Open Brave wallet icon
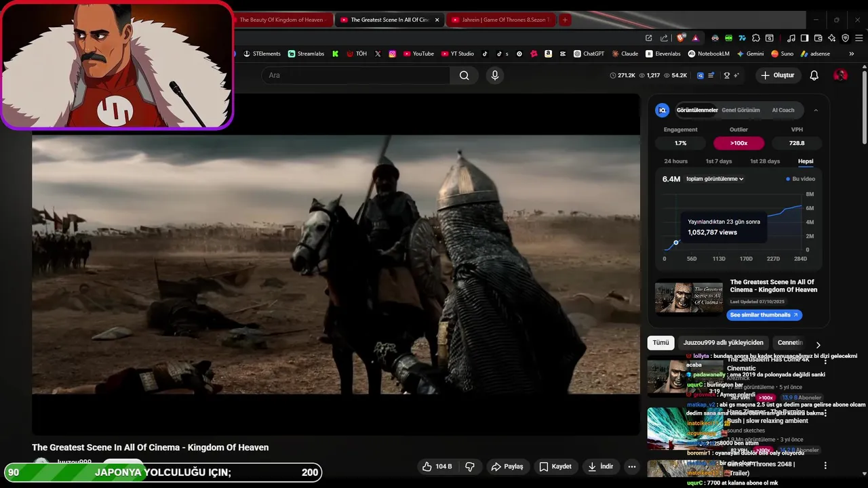Image resolution: width=868 pixels, height=488 pixels. 818,38
